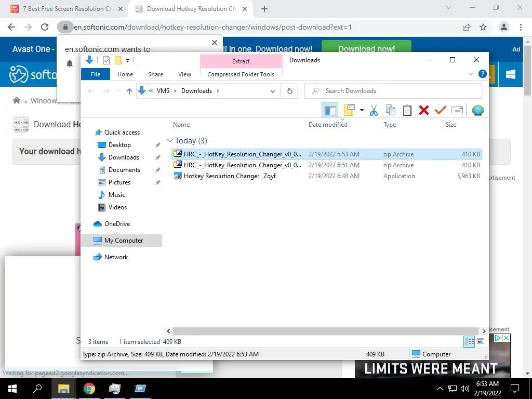Open the Share ribbon tab

click(x=155, y=74)
